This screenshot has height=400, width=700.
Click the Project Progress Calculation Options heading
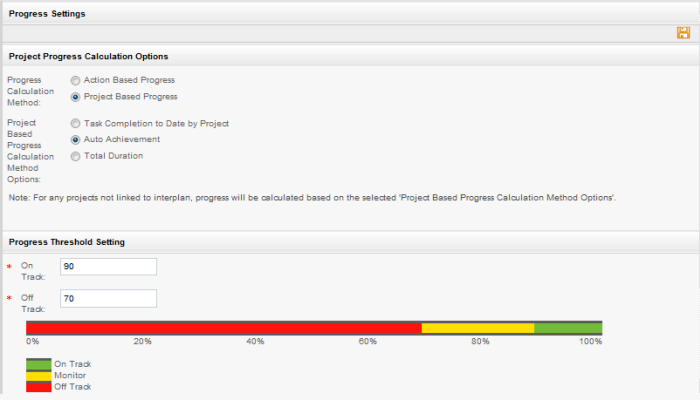pyautogui.click(x=88, y=56)
